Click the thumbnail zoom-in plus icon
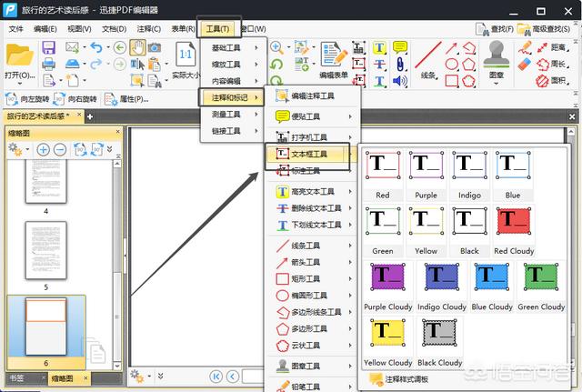582x392 pixels. tap(43, 149)
